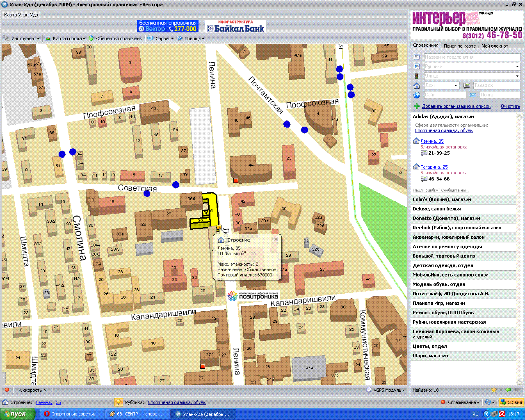Click the БайкалБанк banner

point(235,26)
